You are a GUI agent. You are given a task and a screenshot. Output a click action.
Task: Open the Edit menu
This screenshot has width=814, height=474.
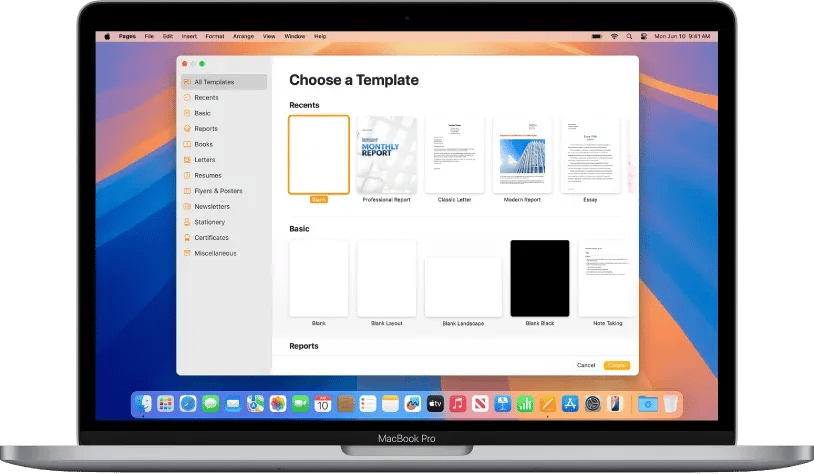click(168, 36)
